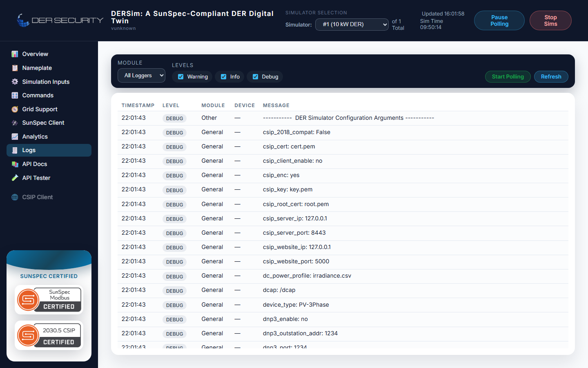Click the Commands sidebar icon
This screenshot has width=588, height=368.
[15, 95]
